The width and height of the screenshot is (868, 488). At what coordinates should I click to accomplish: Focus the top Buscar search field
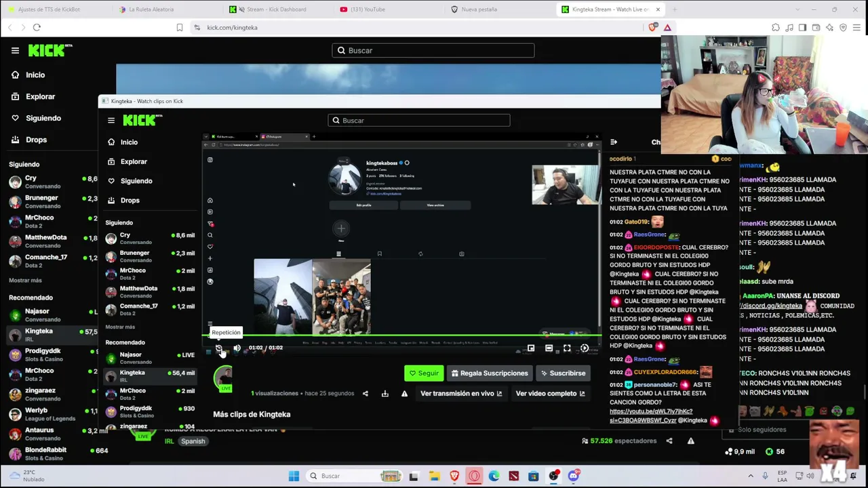point(433,50)
